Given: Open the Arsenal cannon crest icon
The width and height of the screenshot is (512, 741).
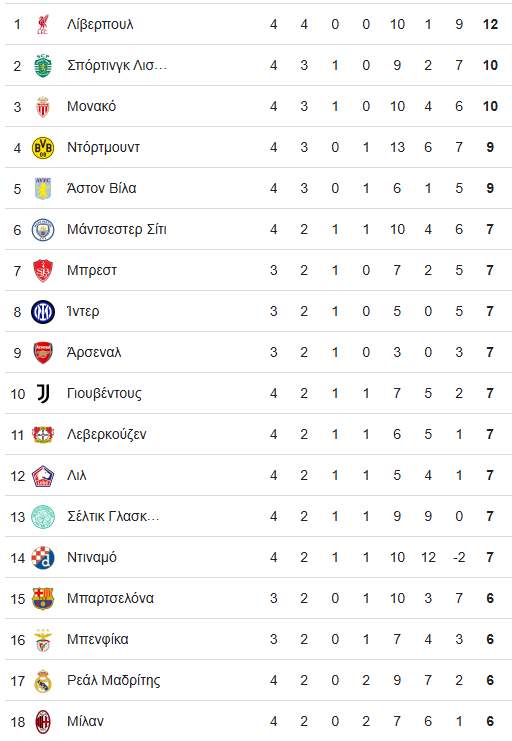Looking at the screenshot, I should click(x=43, y=353).
